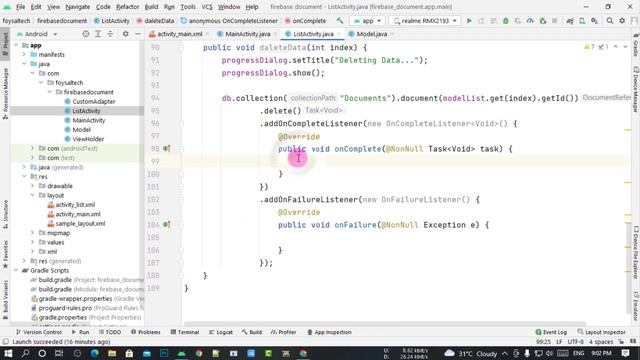Click Sync Project with Gradle Files icon
This screenshot has height=360, width=640.
[570, 21]
